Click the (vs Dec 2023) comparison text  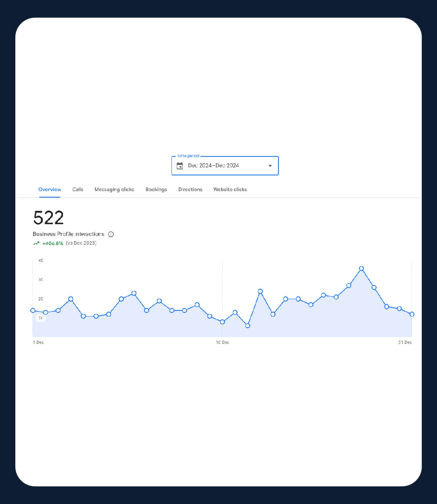81,243
